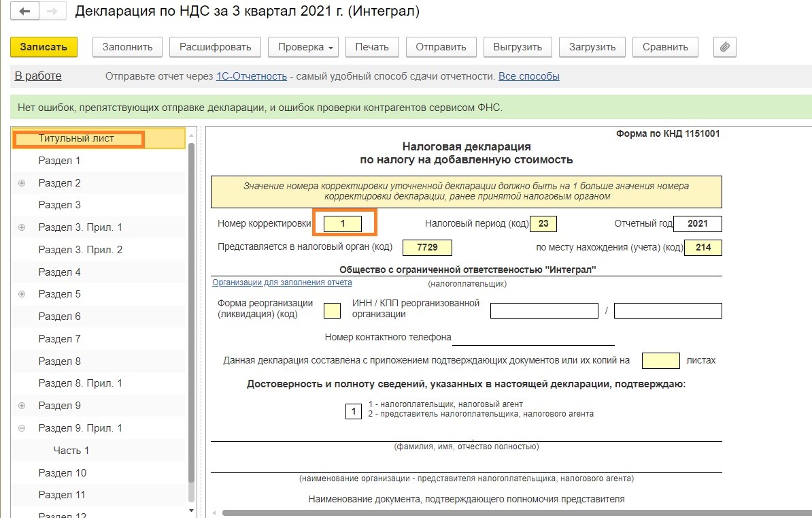Select Раздел 8 in the section list
Viewport: 812px width, 518px height.
[99, 361]
